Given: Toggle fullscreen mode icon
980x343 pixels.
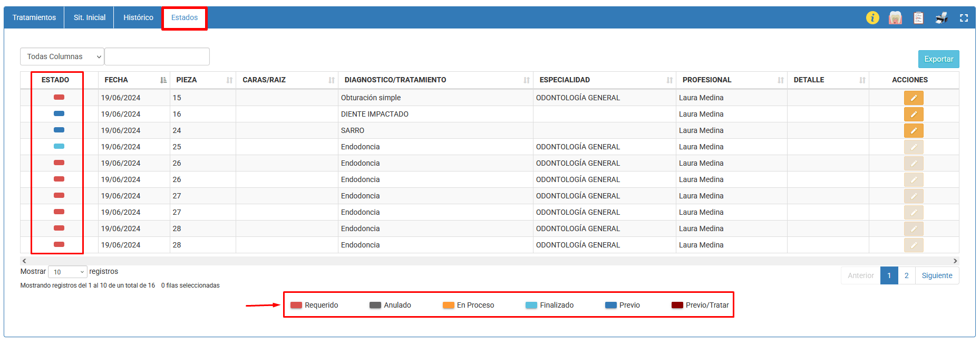Looking at the screenshot, I should 964,18.
